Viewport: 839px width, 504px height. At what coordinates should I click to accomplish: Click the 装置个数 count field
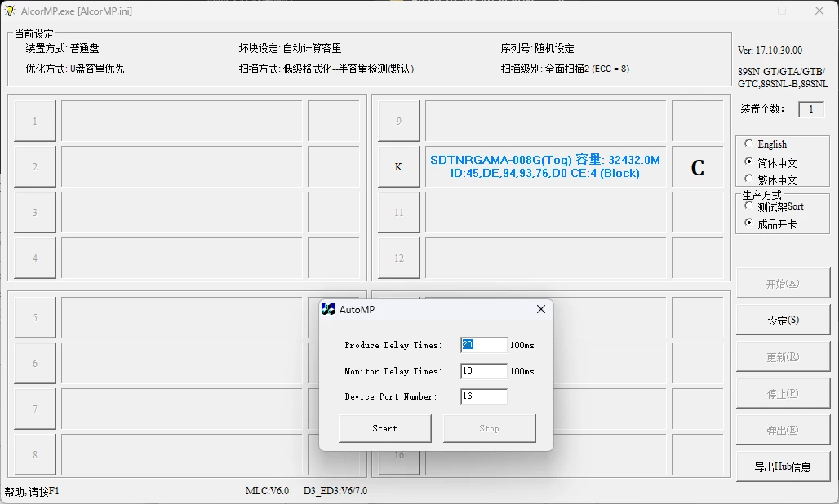click(x=811, y=108)
